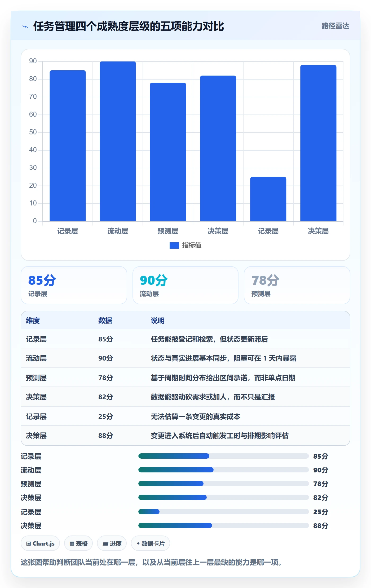Toggle the 指标值 legend color box

[174, 245]
